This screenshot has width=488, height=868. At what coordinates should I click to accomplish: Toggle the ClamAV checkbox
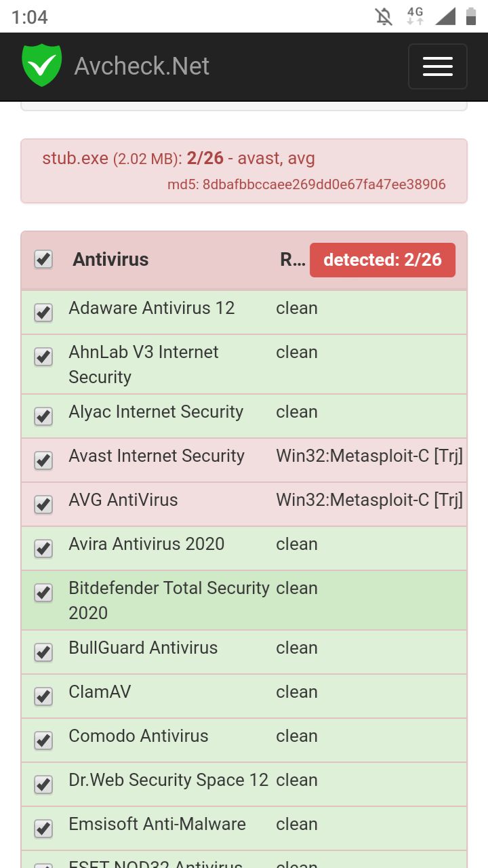coord(43,696)
